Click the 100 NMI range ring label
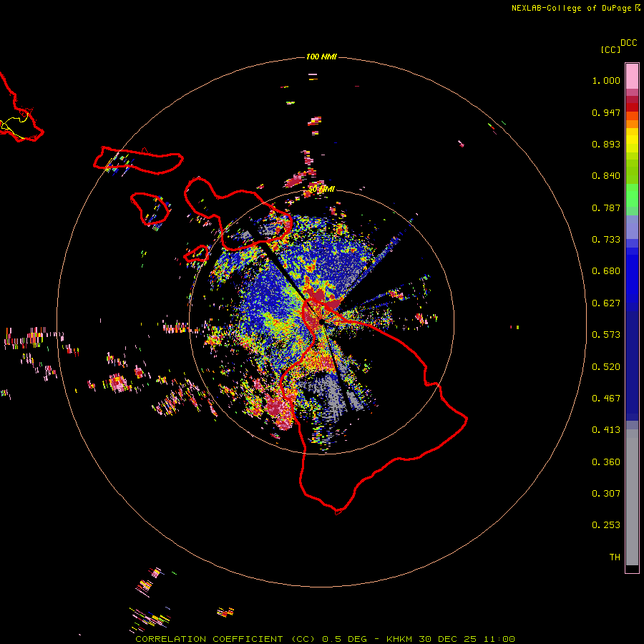This screenshot has height=644, width=644. pos(321,57)
